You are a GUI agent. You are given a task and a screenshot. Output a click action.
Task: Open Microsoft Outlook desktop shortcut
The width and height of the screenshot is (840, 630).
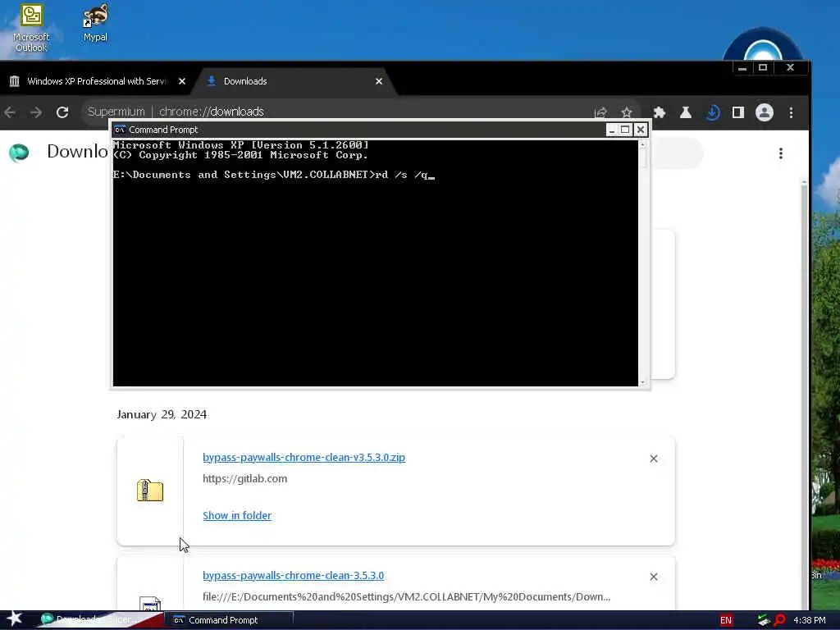tap(31, 28)
